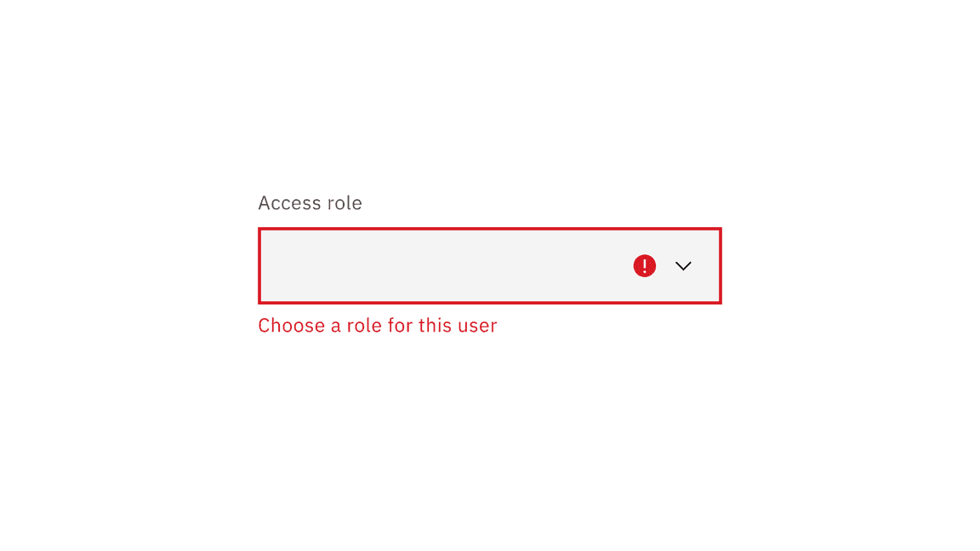Click the error message text below the field
The height and width of the screenshot is (551, 980).
(x=378, y=325)
